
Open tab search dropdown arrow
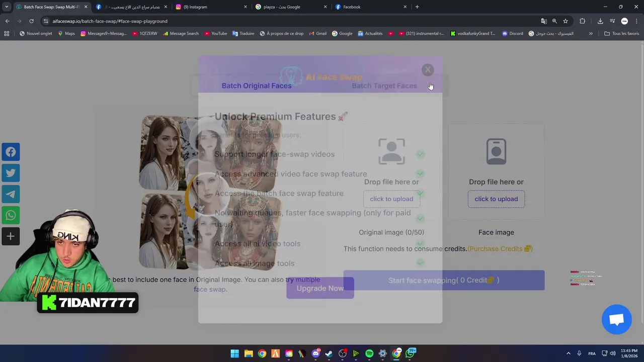pyautogui.click(x=7, y=7)
